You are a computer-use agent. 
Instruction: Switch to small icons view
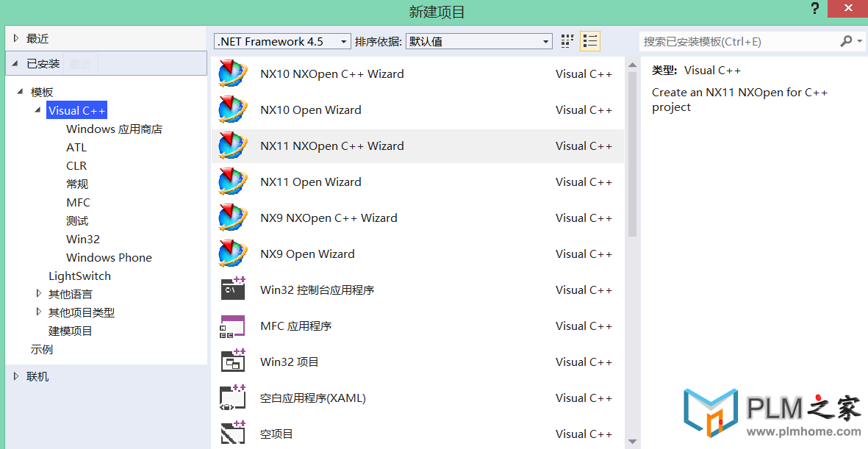tap(567, 41)
